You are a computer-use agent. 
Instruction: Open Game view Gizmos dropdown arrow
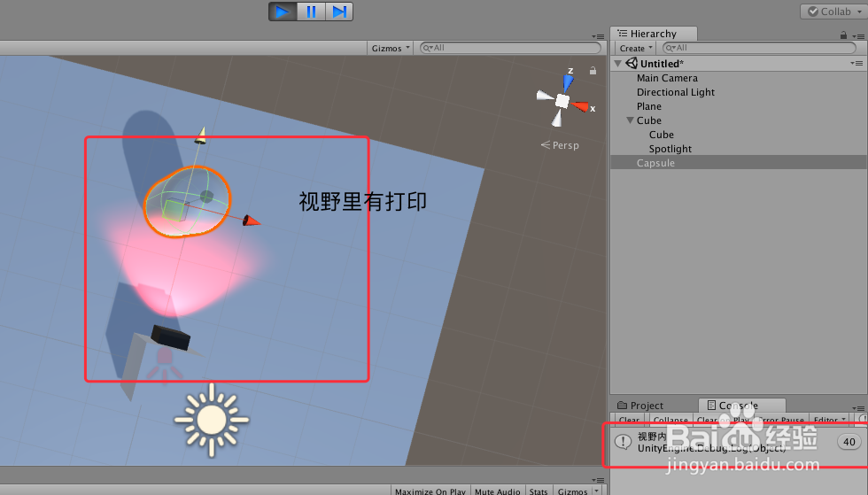click(596, 491)
